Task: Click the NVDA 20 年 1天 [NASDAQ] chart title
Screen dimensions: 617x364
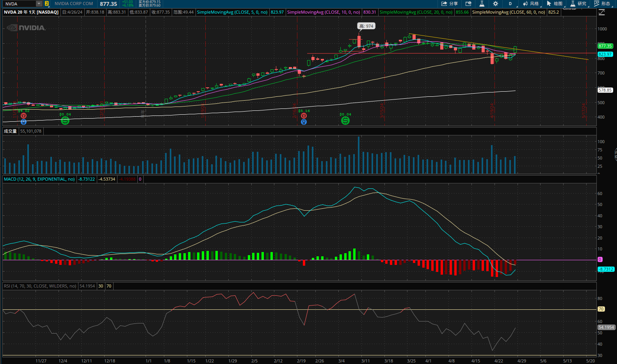Action: 31,12
